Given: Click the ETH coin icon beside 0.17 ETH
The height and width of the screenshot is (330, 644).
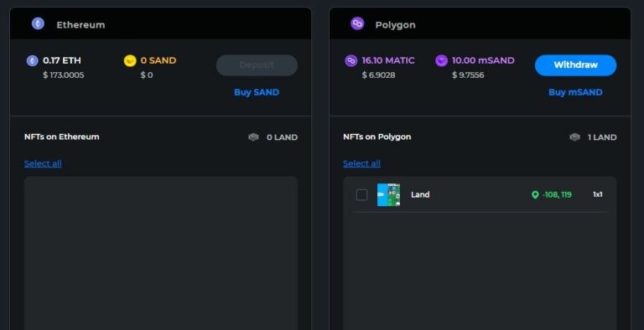Looking at the screenshot, I should 33,61.
